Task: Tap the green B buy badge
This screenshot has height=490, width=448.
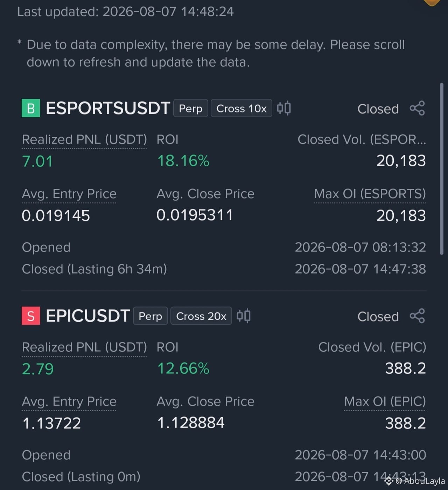Action: [x=31, y=108]
